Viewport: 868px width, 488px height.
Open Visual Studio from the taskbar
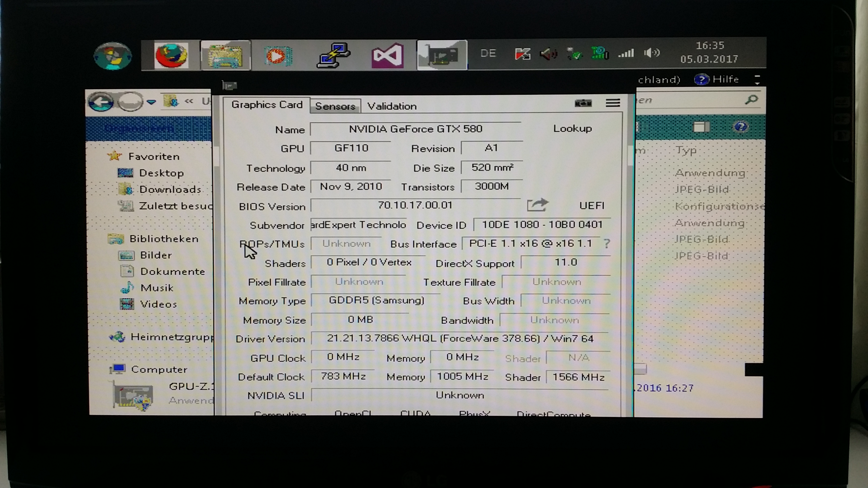coord(387,56)
